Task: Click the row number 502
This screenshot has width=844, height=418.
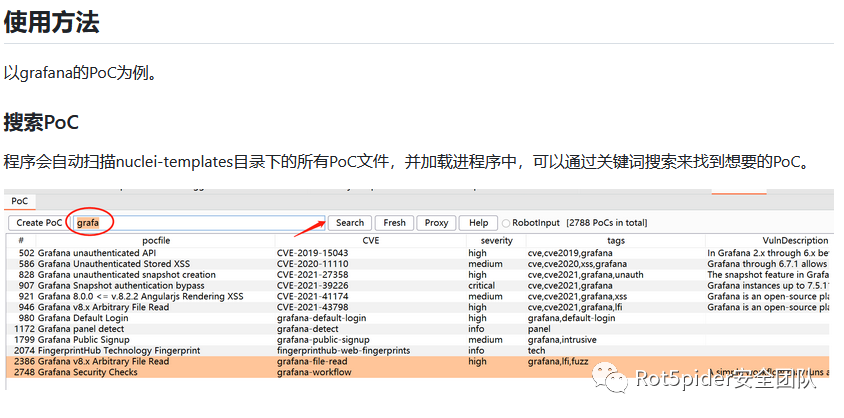Action: click(x=26, y=253)
